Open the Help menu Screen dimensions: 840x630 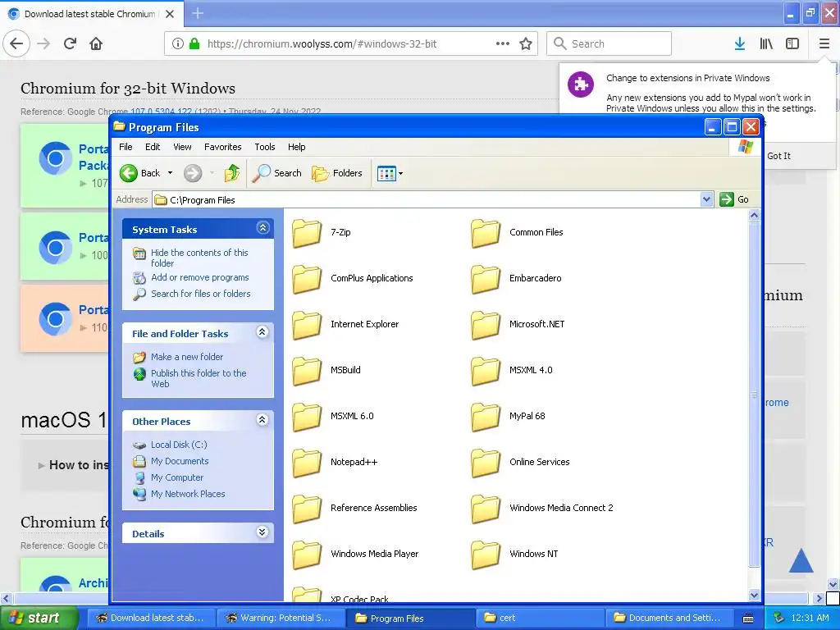tap(296, 147)
